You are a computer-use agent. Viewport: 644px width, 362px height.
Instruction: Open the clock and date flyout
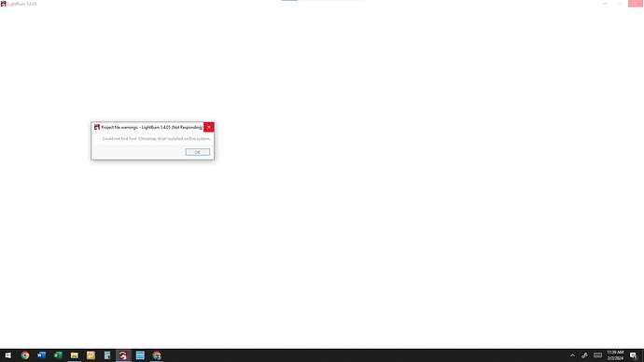pos(615,355)
